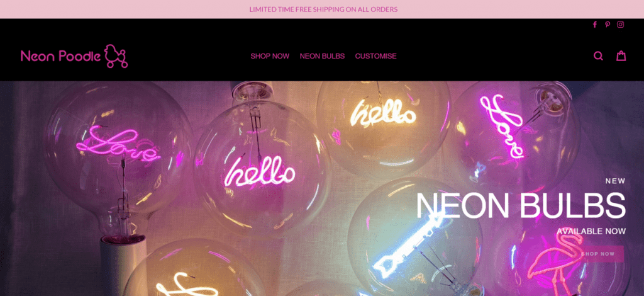Open the Instagram social icon
Image resolution: width=644 pixels, height=296 pixels.
tap(621, 25)
